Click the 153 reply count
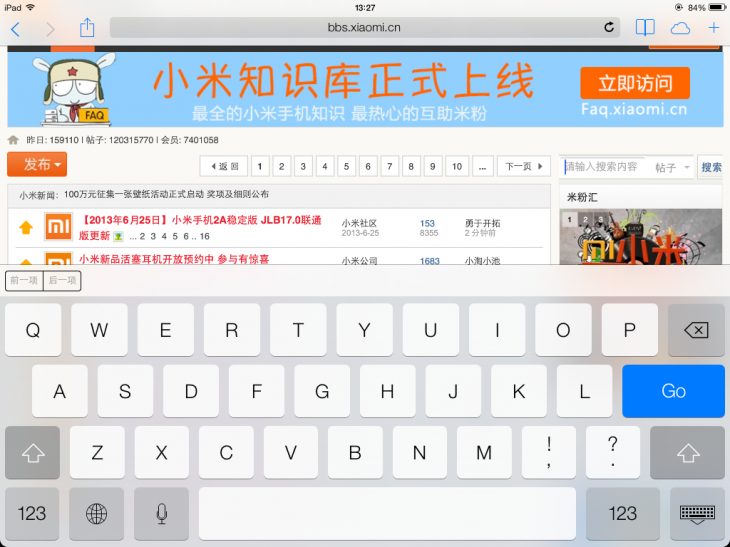Viewport: 730px width, 547px height. [427, 223]
